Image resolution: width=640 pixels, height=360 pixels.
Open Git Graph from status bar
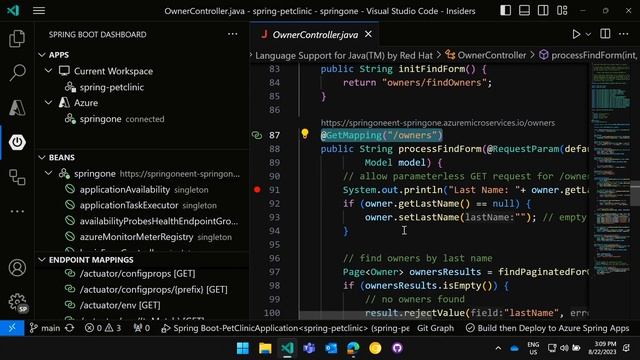tap(435, 328)
